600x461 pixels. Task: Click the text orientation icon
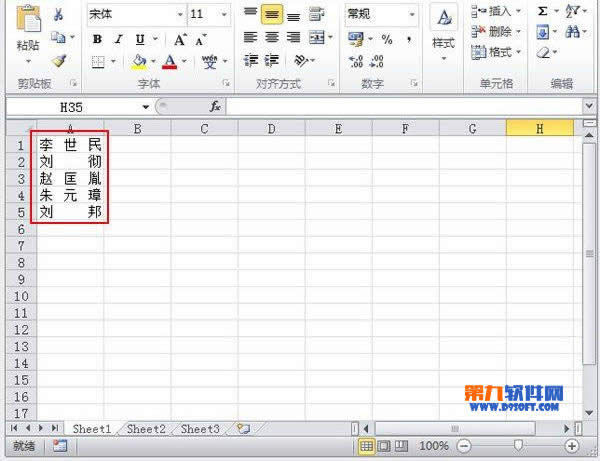click(x=301, y=60)
